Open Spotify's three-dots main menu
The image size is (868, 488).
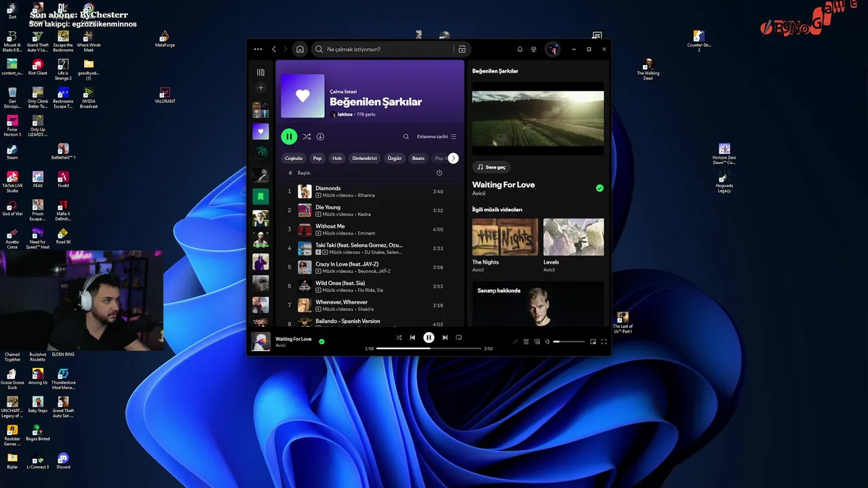258,49
